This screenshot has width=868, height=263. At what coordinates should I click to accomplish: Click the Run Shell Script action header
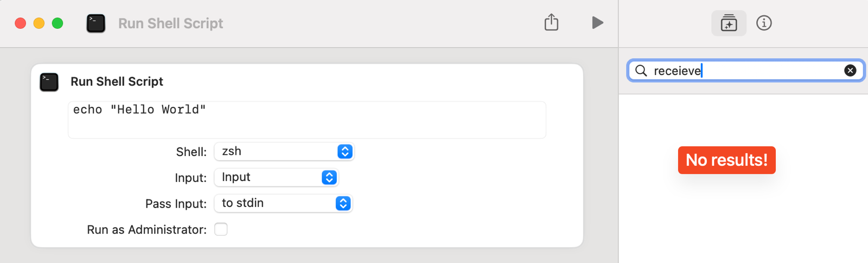click(x=117, y=82)
